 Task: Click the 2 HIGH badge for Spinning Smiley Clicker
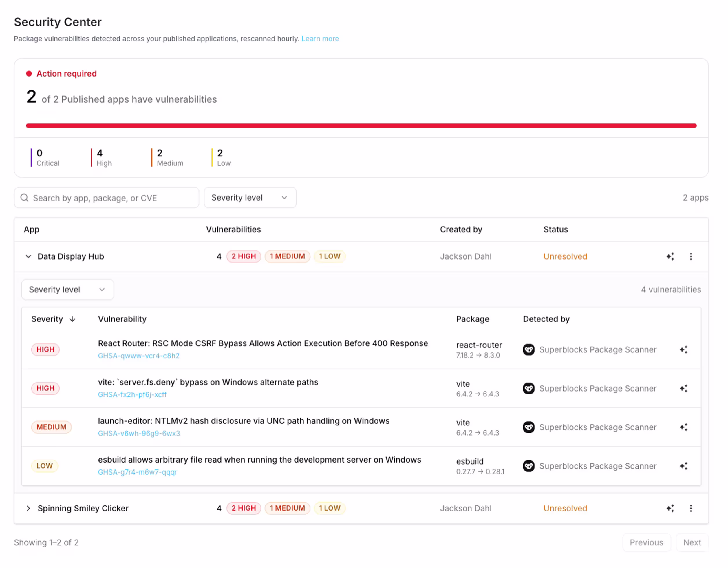(244, 508)
